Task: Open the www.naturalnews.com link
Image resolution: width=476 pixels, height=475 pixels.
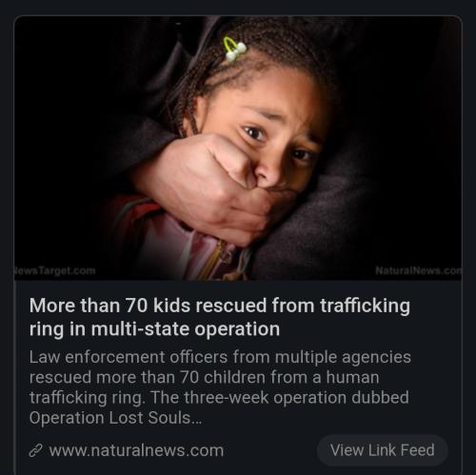Action: 136,450
